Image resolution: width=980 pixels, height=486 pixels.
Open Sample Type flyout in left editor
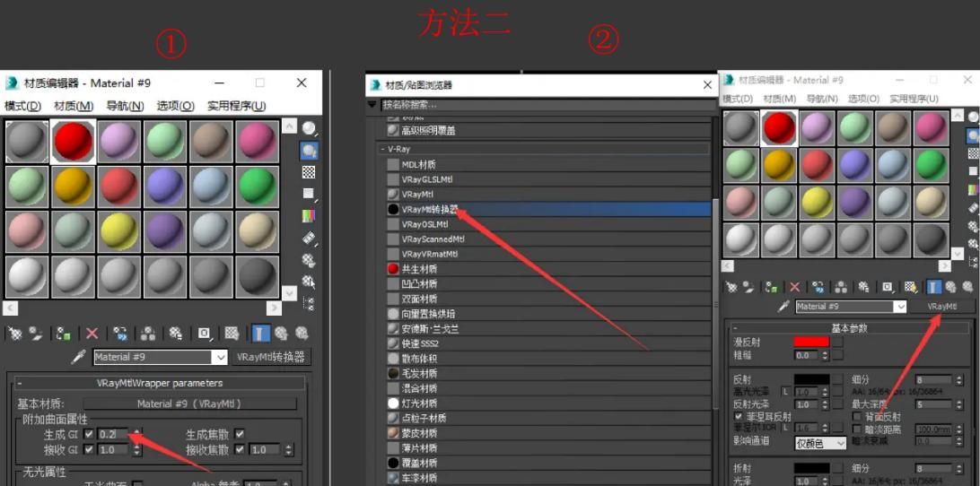[x=310, y=129]
